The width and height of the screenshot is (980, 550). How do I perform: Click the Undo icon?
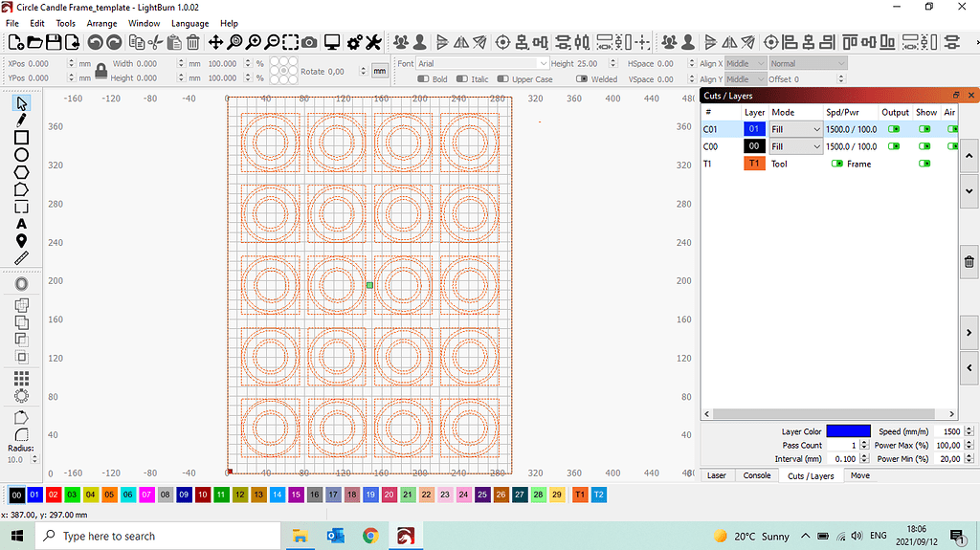(95, 42)
